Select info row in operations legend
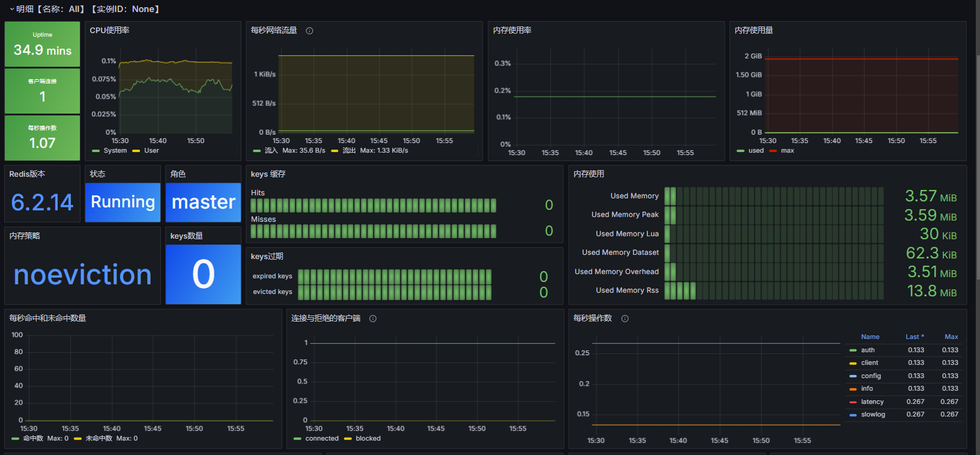The width and height of the screenshot is (980, 455). pos(904,389)
